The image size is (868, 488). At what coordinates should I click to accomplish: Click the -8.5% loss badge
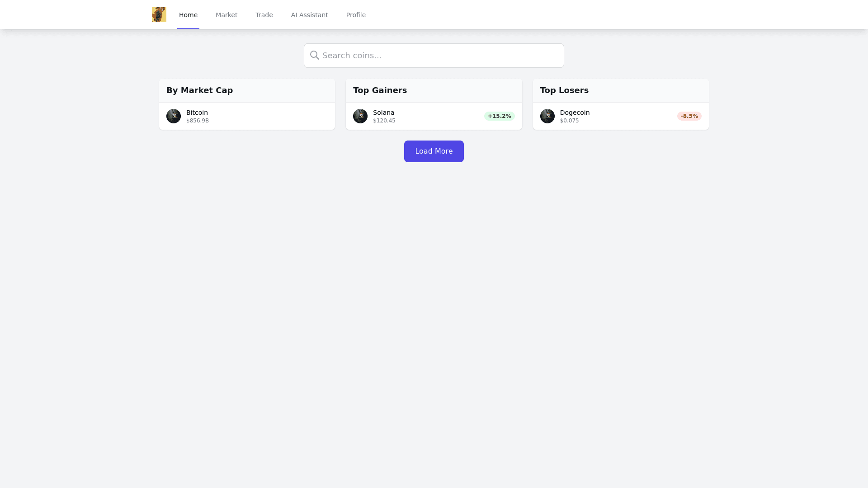689,116
